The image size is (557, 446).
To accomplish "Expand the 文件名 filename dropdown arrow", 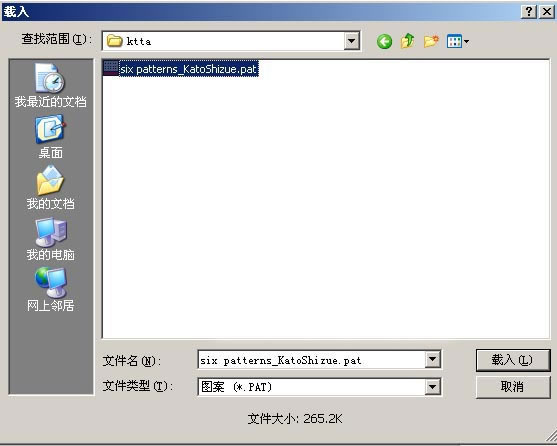I will pos(433,359).
